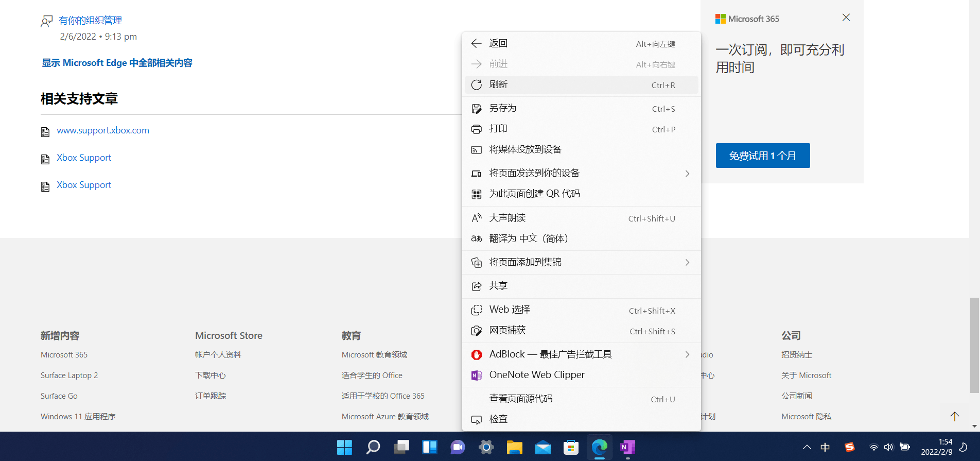
Task: Open the Wi-Fi network tray icon
Action: point(873,447)
